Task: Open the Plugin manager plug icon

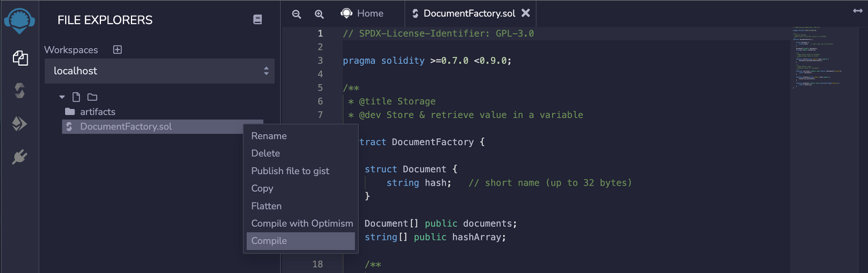Action: (20, 158)
